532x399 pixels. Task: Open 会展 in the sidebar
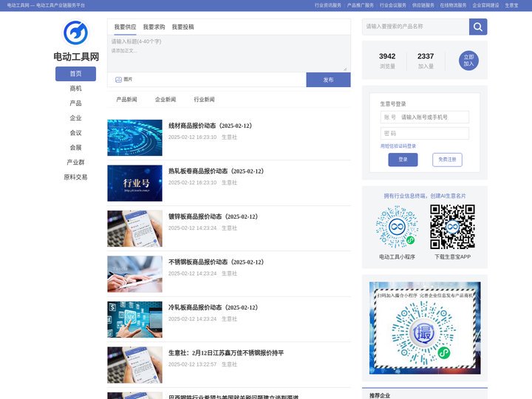[75, 148]
